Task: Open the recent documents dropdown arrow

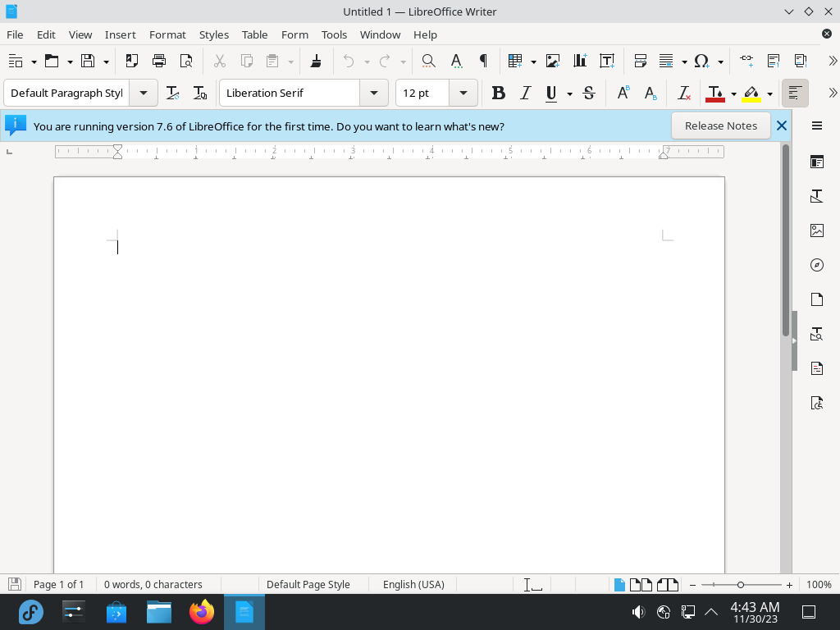Action: (x=70, y=62)
